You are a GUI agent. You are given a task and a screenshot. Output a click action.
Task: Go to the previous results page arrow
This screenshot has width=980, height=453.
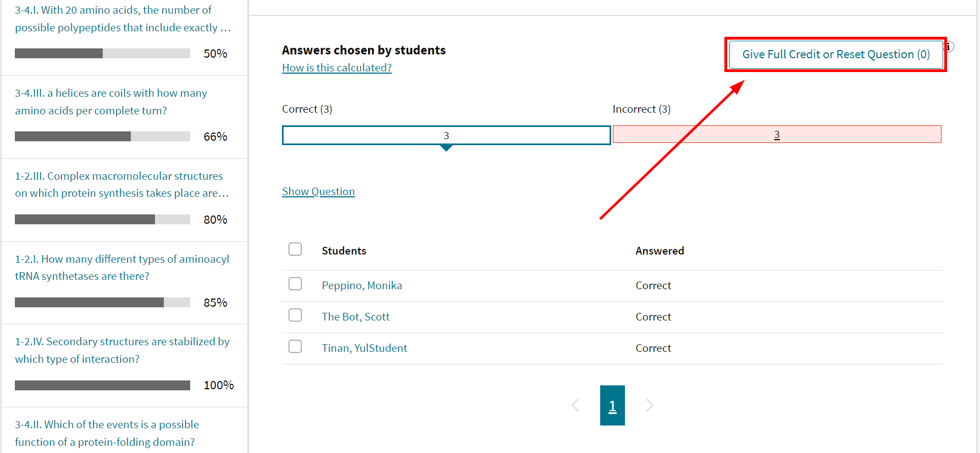(575, 405)
